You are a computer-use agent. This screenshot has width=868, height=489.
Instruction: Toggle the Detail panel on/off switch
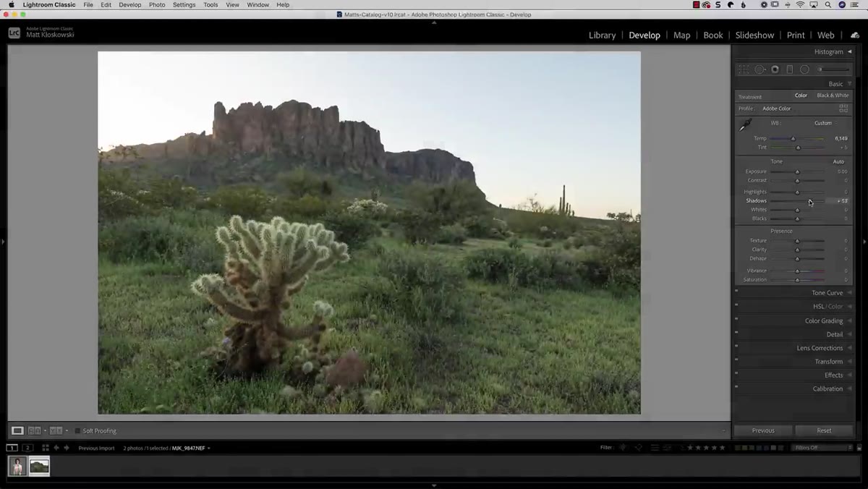tap(736, 332)
